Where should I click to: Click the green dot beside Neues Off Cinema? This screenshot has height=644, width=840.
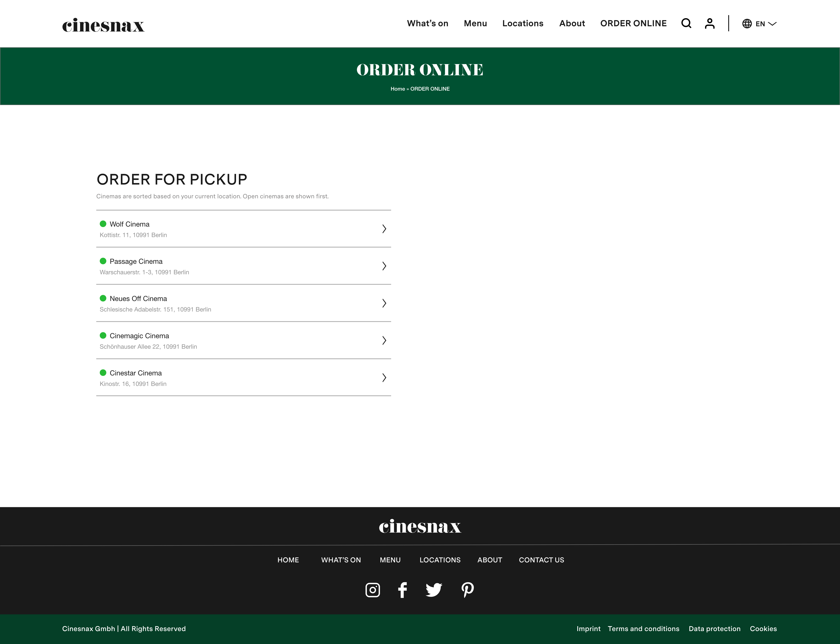click(103, 298)
